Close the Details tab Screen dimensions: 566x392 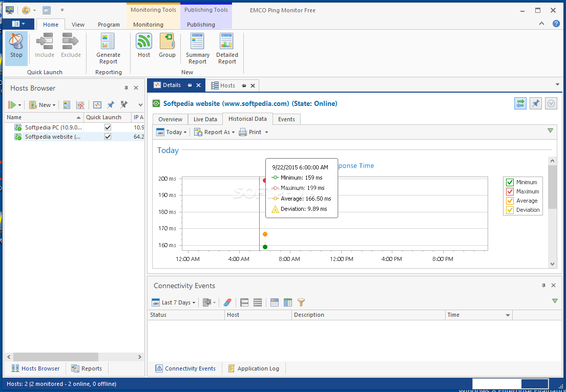pyautogui.click(x=198, y=85)
